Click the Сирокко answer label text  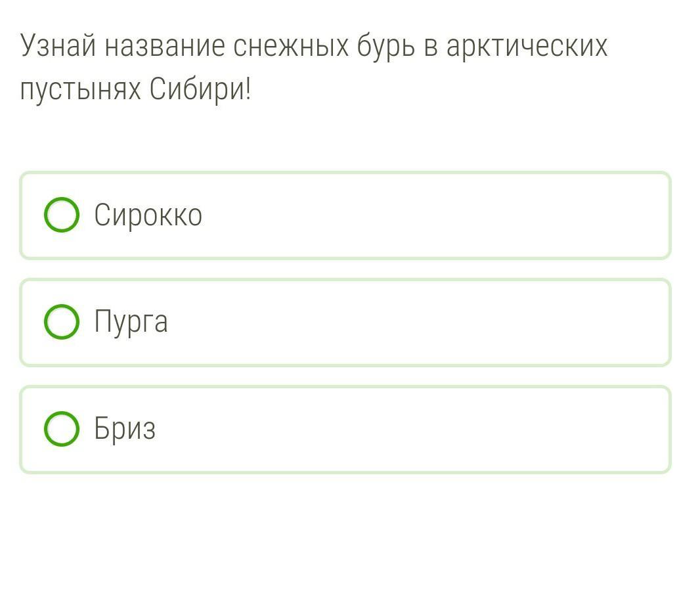[x=148, y=215]
